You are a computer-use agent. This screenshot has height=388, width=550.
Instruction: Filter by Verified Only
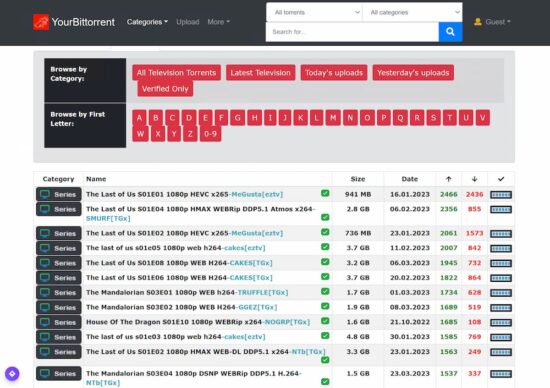165,89
